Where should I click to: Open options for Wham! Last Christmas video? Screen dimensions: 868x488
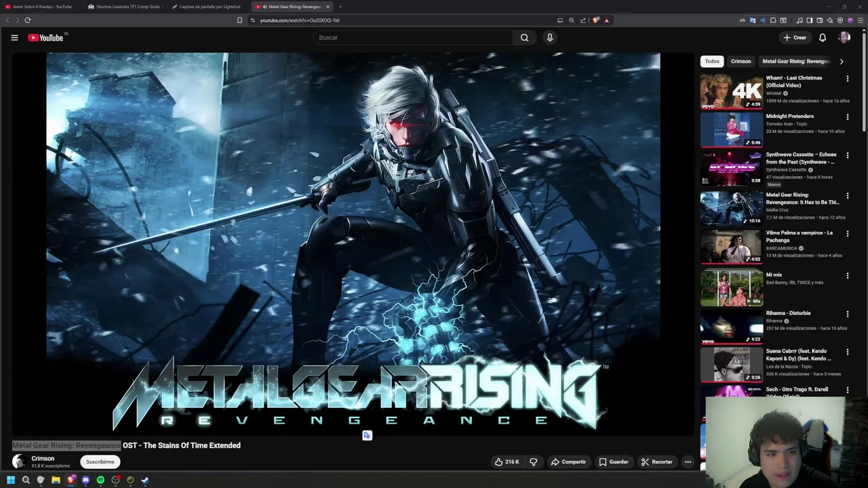coord(847,79)
